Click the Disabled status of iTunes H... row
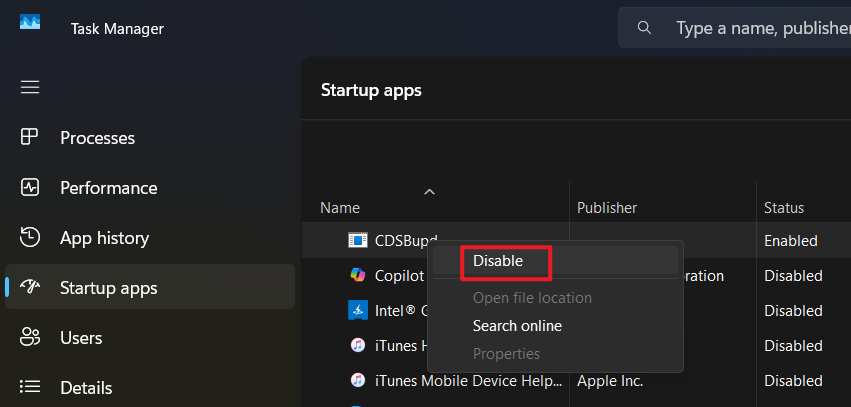 (x=793, y=346)
